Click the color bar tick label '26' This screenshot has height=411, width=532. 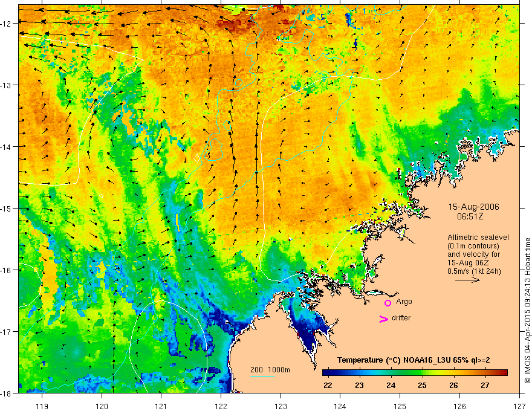click(453, 385)
